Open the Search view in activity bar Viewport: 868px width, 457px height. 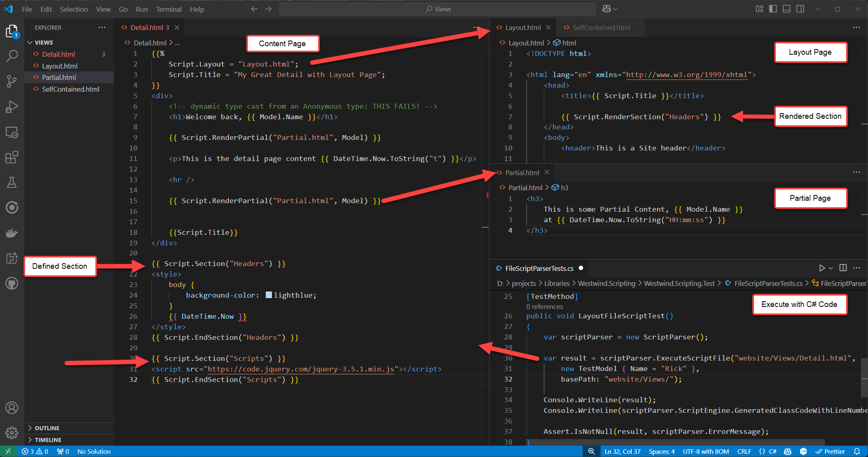click(12, 56)
